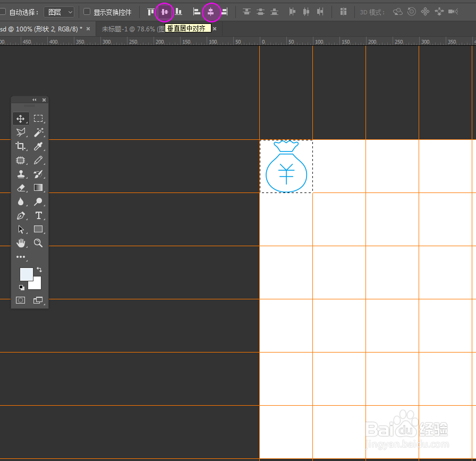Distribute layers by right edges
This screenshot has height=461, width=476.
pyautogui.click(x=320, y=12)
